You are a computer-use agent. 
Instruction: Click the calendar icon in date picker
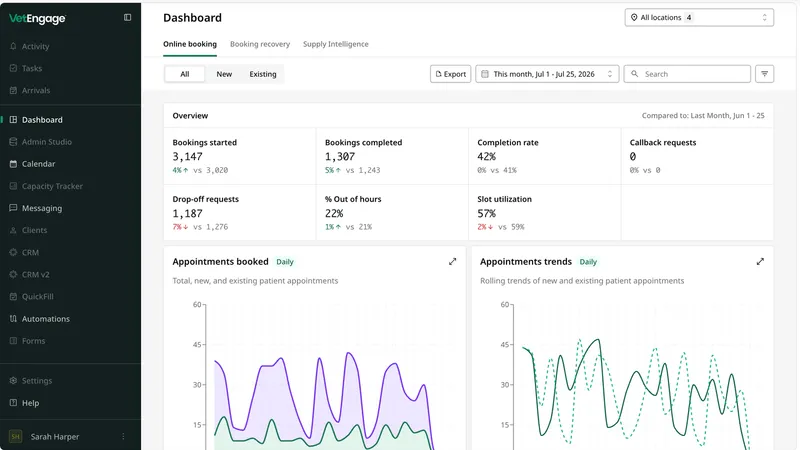point(485,74)
